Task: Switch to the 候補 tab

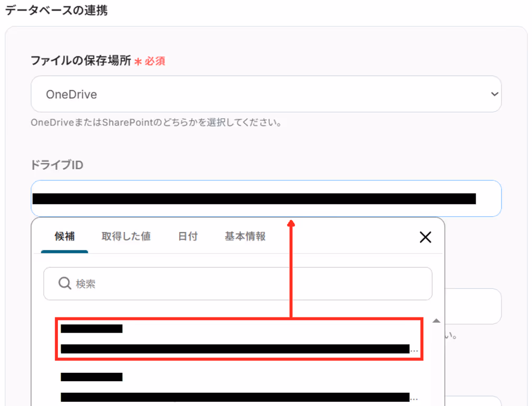Action: [x=64, y=236]
